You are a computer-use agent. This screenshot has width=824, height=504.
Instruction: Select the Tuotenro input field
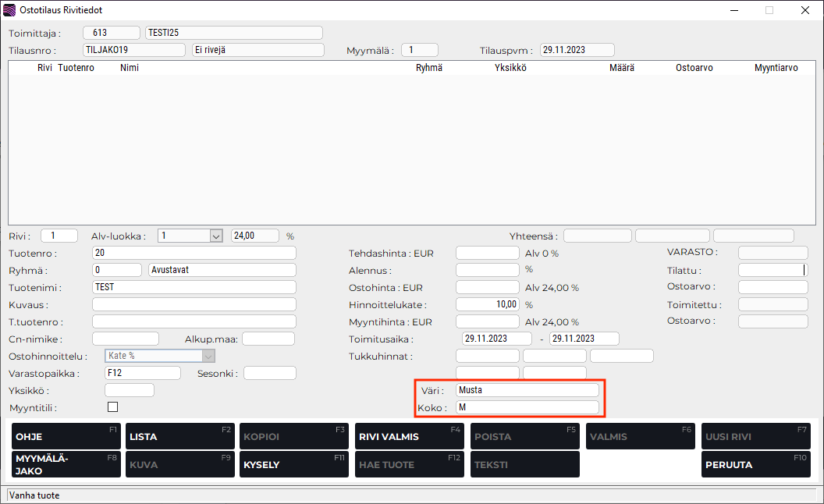pyautogui.click(x=194, y=253)
